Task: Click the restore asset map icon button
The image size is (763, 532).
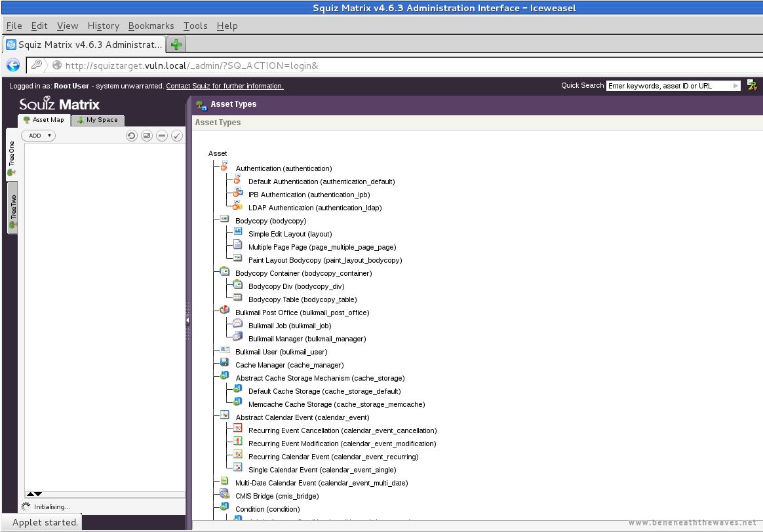Action: (x=146, y=136)
